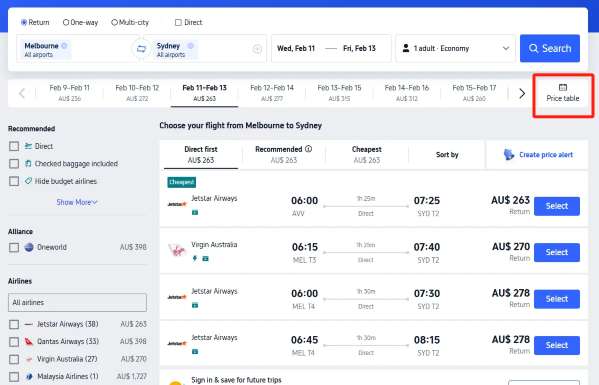The width and height of the screenshot is (599, 385).
Task: Click the price alert bell icon
Action: [508, 154]
